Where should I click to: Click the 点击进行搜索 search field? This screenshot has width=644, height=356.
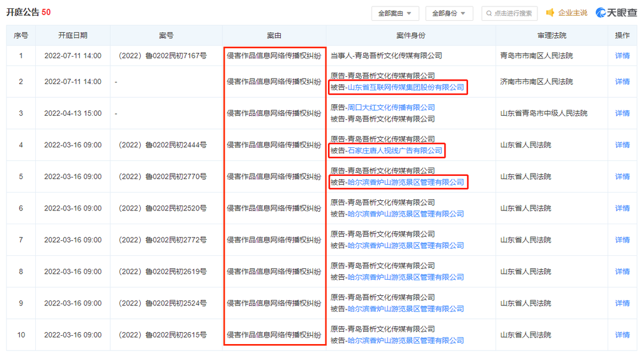[x=509, y=14]
